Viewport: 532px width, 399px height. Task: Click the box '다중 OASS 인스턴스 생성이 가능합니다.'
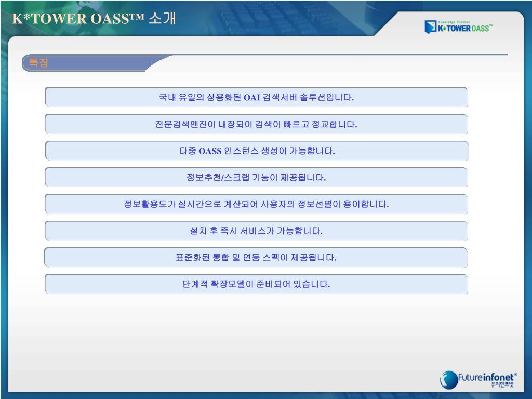256,151
